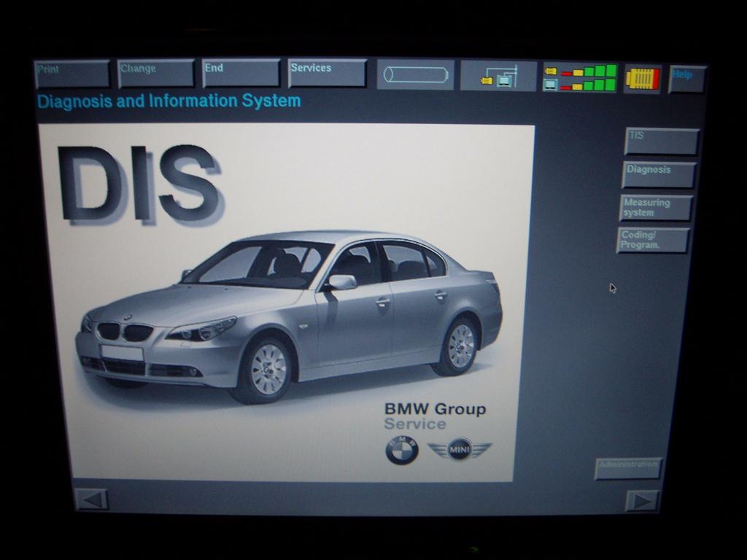
Task: Click the right arrow forward navigation button
Action: point(642,500)
